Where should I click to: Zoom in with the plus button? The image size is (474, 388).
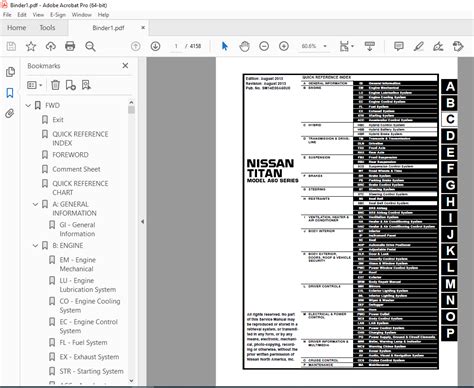click(284, 46)
